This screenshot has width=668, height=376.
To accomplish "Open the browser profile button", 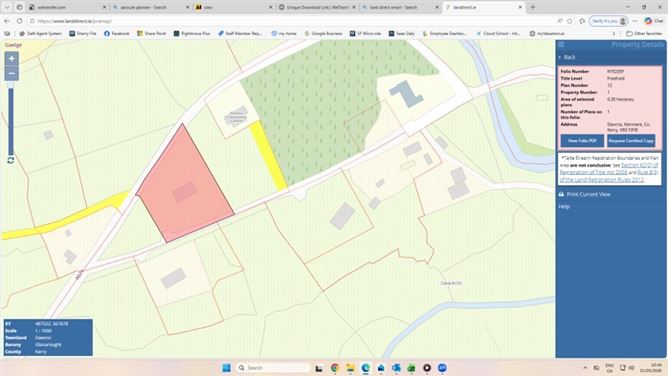I will coord(609,21).
